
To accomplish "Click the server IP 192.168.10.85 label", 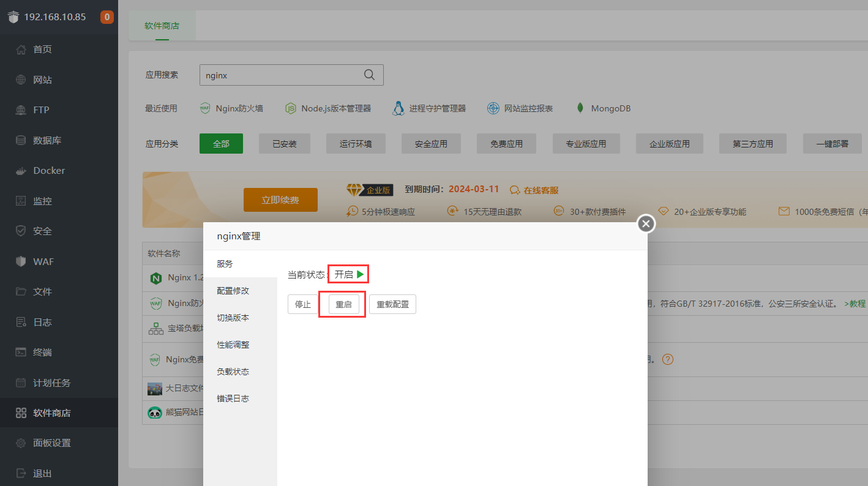I will click(x=55, y=17).
